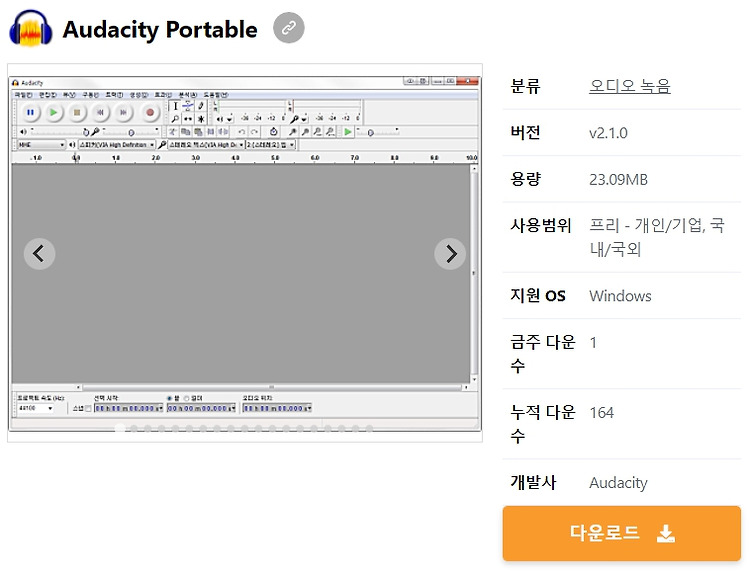Click the Zoom Out magnifier in edit toolbar
Screen dimensions: 750x575
[x=305, y=132]
